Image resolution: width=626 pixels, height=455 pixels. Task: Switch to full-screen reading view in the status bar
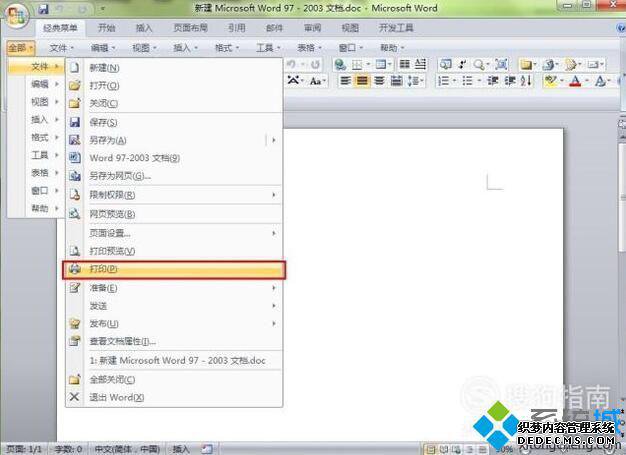click(x=444, y=449)
